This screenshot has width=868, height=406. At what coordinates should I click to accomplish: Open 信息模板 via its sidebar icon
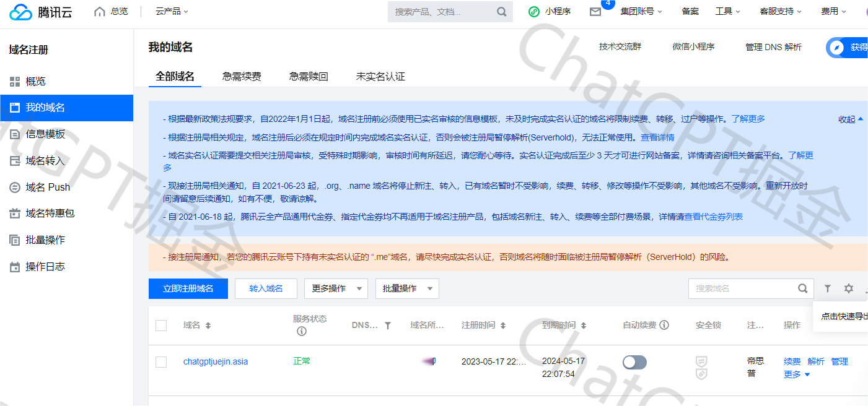pos(15,134)
